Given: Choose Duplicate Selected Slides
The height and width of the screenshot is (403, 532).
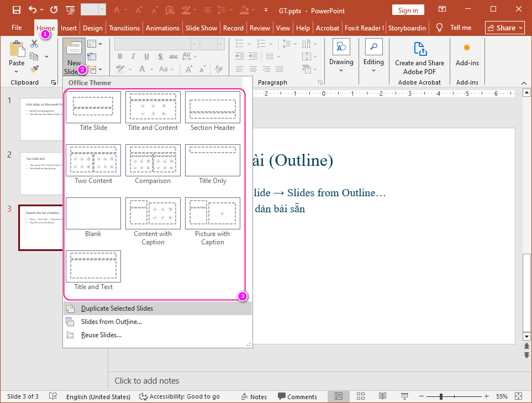Looking at the screenshot, I should click(x=116, y=308).
